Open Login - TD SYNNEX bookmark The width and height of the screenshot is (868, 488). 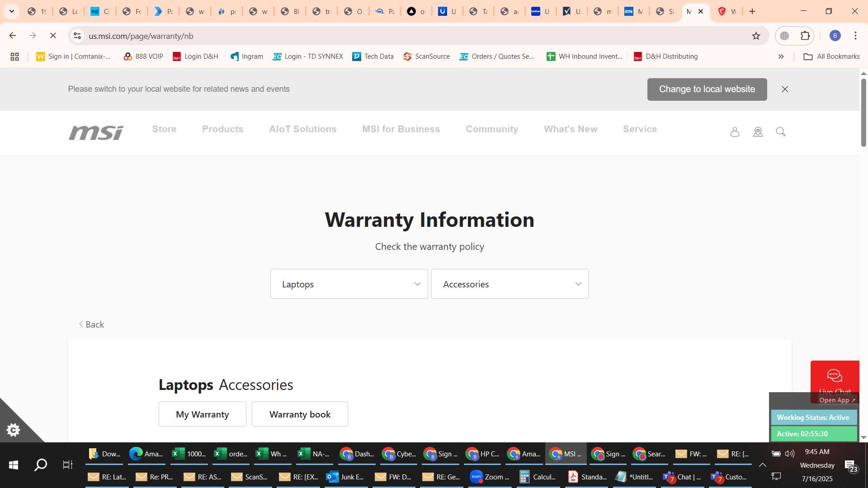[308, 56]
